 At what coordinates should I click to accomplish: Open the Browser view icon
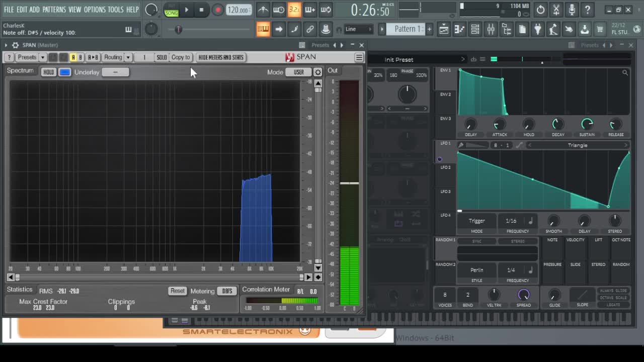pyautogui.click(x=507, y=30)
